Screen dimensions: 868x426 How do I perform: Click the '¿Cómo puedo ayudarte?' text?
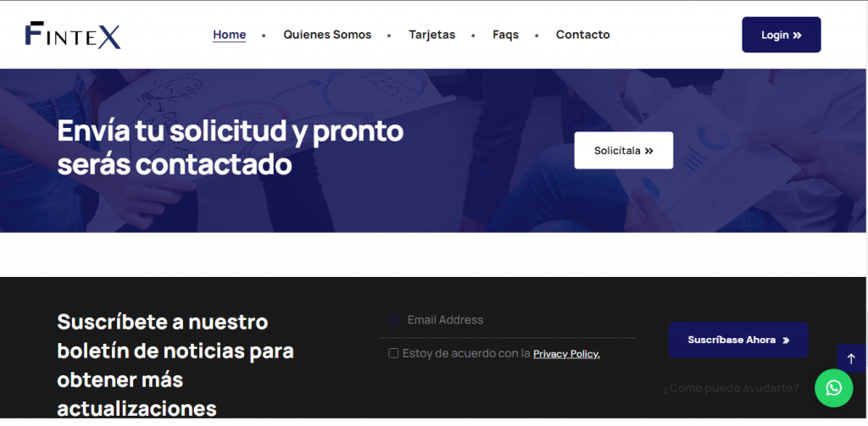click(x=730, y=388)
